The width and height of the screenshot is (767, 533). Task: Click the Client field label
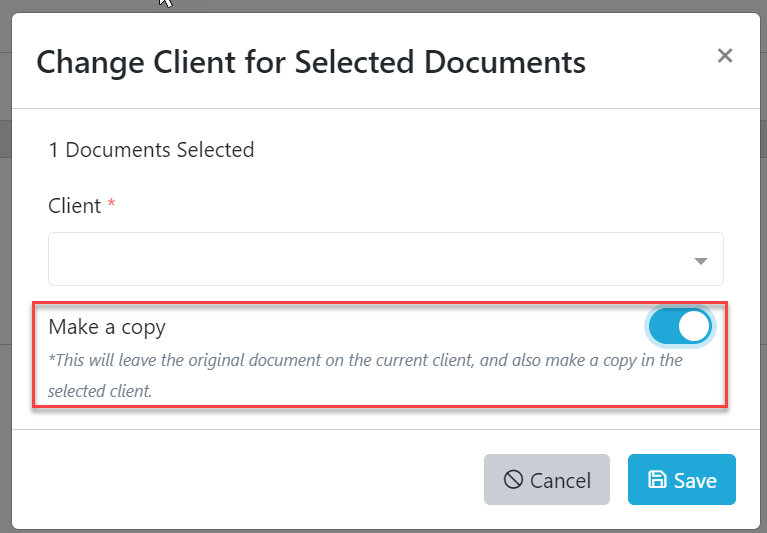point(75,206)
